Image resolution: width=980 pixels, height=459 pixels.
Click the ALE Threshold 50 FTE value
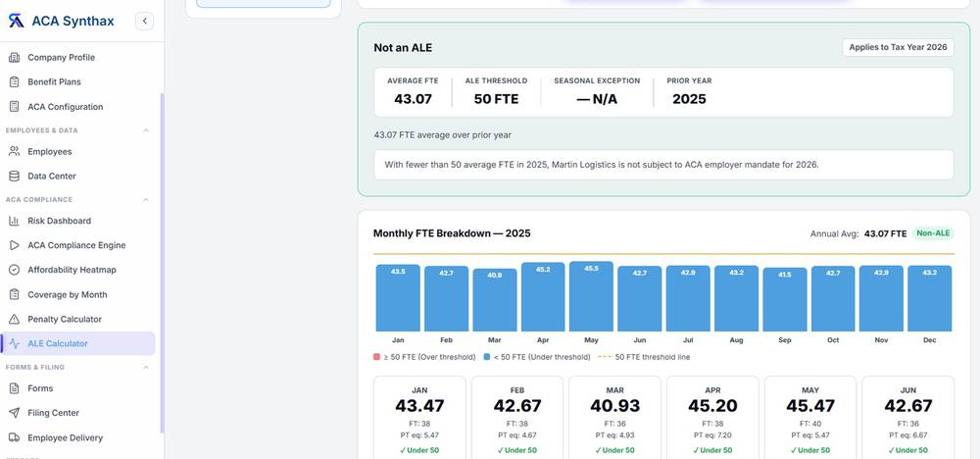tap(496, 99)
